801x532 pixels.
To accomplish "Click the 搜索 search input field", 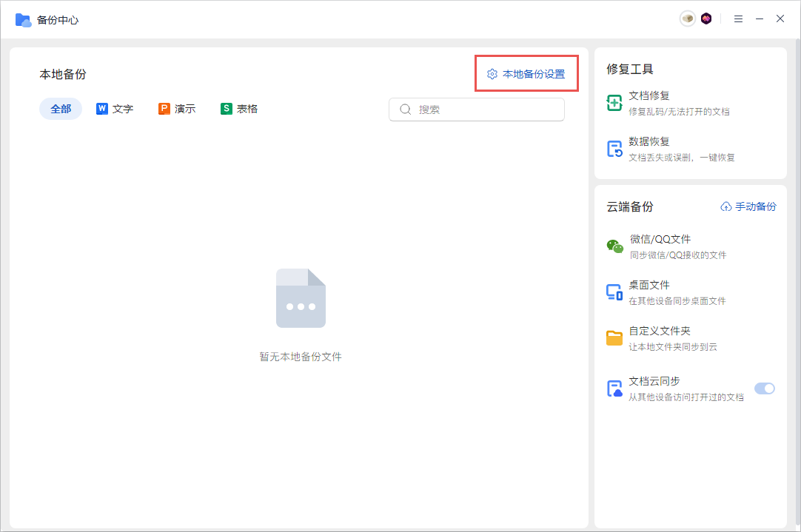I will coord(485,110).
